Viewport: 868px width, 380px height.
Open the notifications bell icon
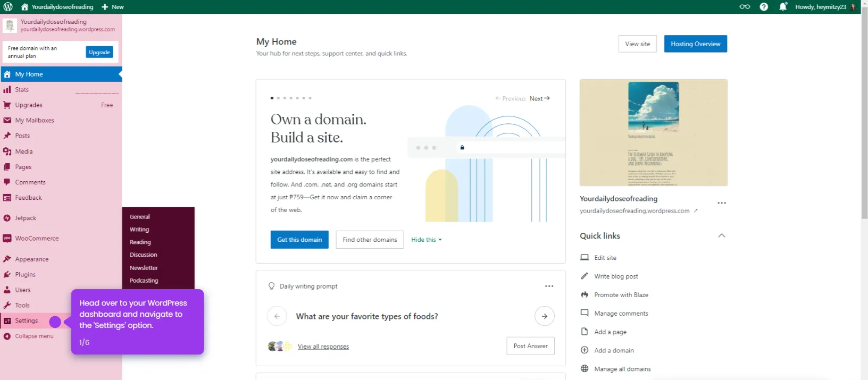coord(783,7)
